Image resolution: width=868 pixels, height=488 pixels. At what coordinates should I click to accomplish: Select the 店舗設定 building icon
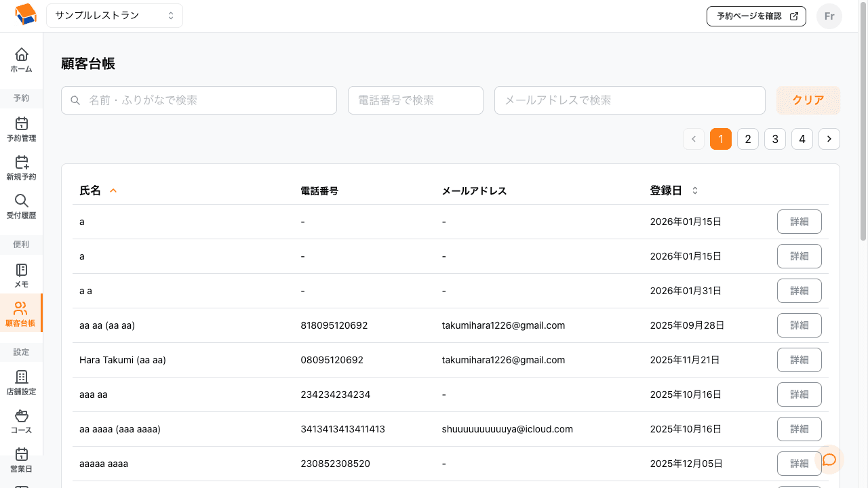[x=22, y=378]
